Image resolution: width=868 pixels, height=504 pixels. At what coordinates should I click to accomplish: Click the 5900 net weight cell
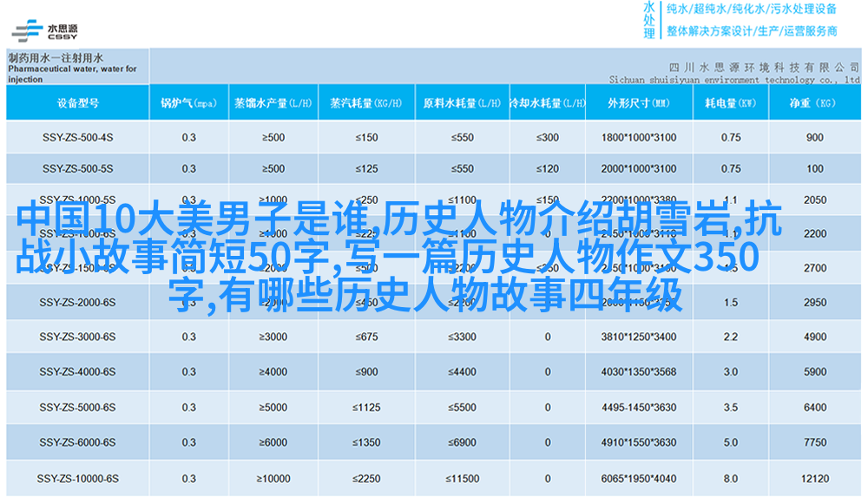pyautogui.click(x=815, y=372)
